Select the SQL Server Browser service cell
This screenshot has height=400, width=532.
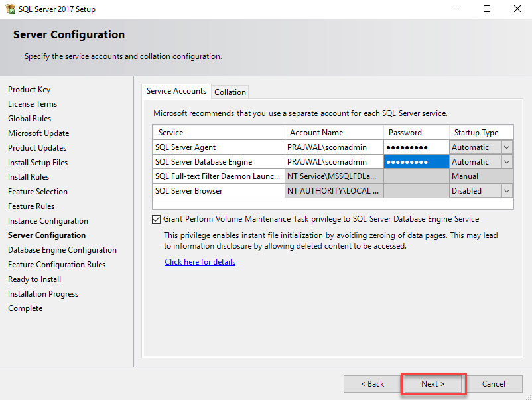pyautogui.click(x=219, y=191)
